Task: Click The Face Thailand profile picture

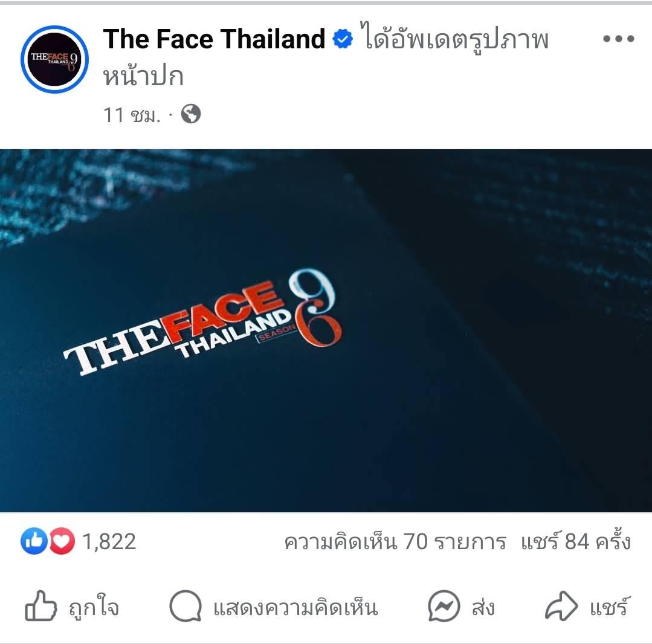Action: pyautogui.click(x=54, y=59)
